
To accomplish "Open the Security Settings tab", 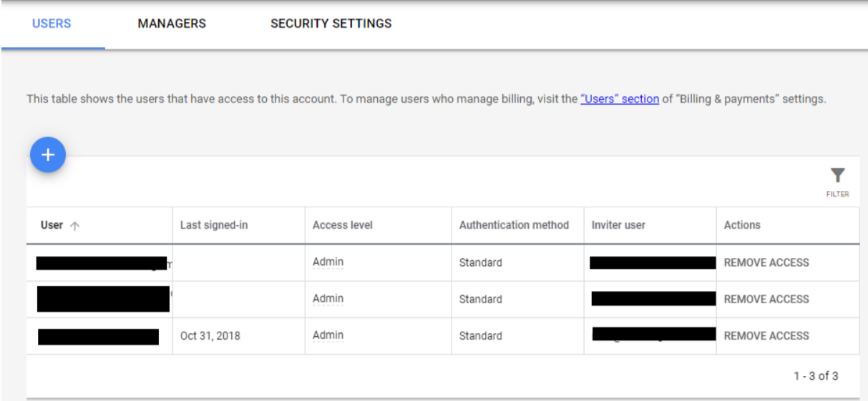I will click(331, 24).
